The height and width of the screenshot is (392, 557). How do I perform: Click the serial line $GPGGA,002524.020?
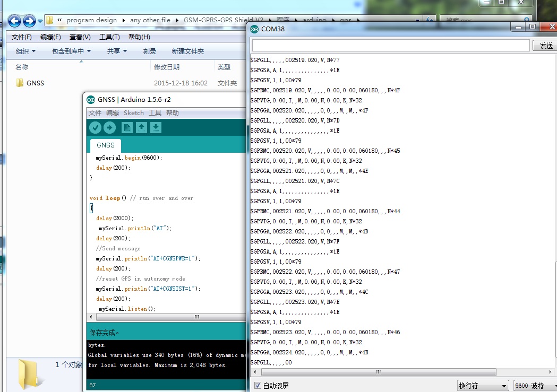tap(309, 352)
